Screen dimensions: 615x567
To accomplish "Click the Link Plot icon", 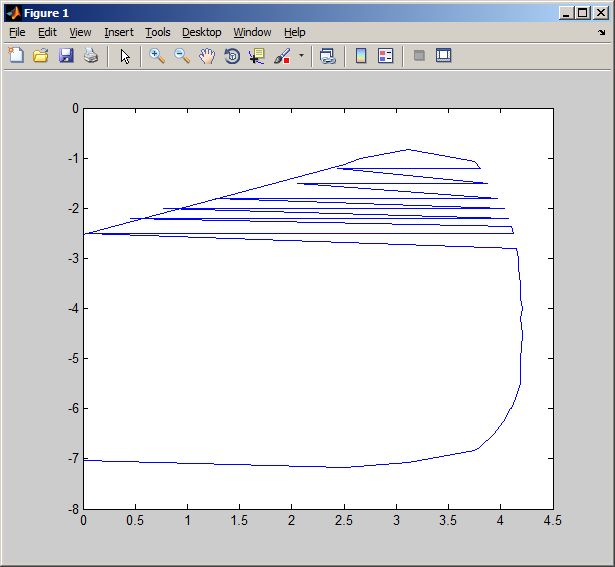I will [327, 56].
